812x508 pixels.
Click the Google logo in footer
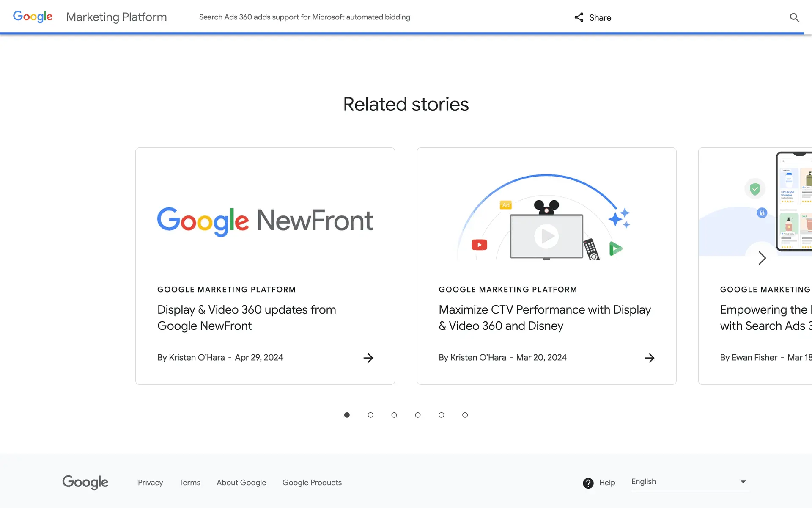coord(85,482)
